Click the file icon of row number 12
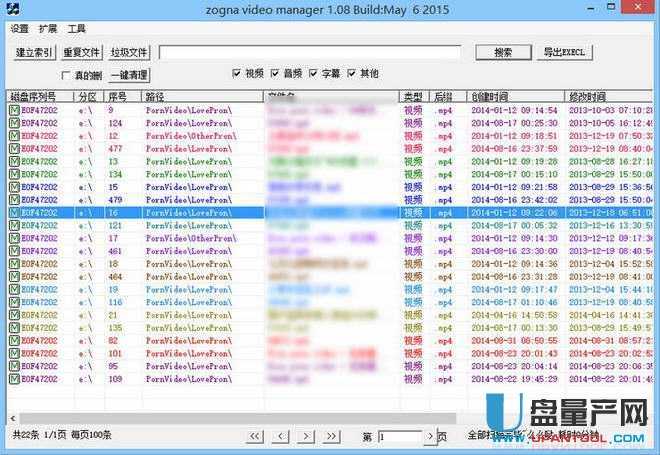This screenshot has height=455, width=660. pos(14,136)
